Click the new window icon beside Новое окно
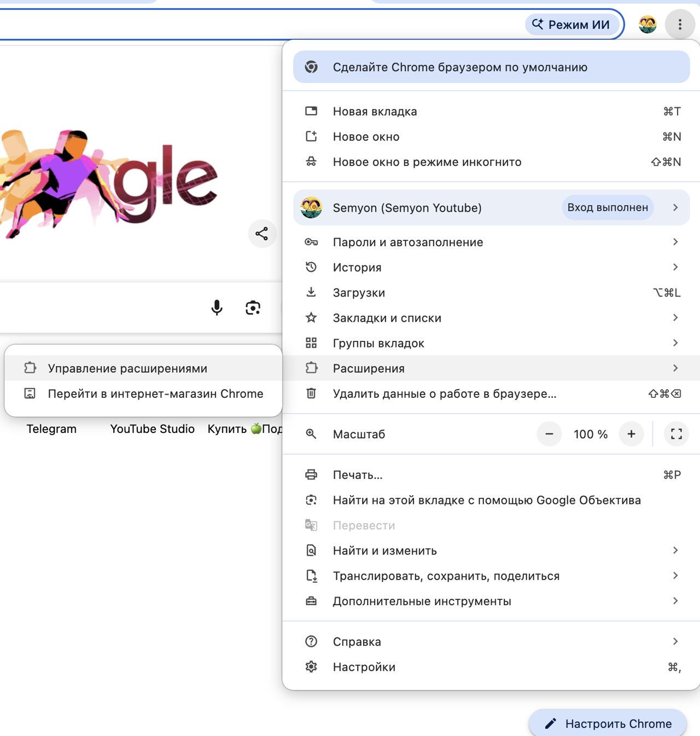Image resolution: width=700 pixels, height=736 pixels. point(311,137)
